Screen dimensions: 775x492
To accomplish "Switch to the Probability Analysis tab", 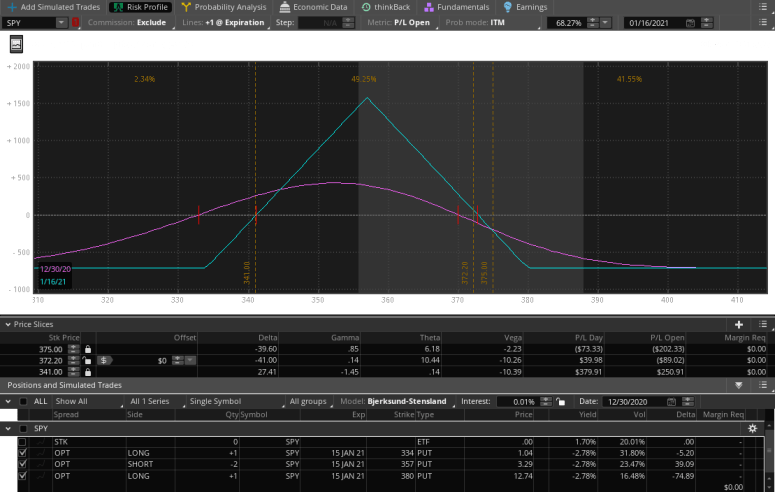I will coord(223,7).
